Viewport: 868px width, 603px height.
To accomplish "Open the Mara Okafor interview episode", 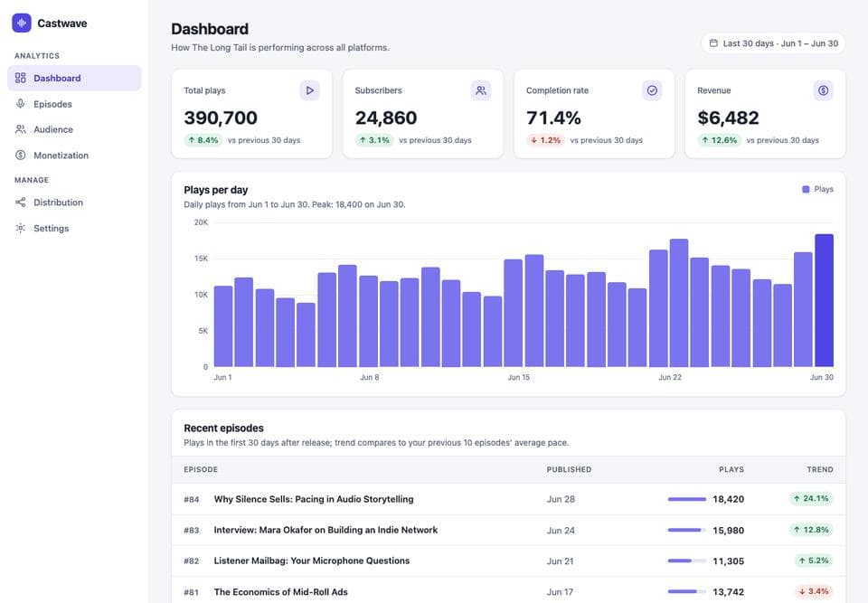I will (x=325, y=530).
